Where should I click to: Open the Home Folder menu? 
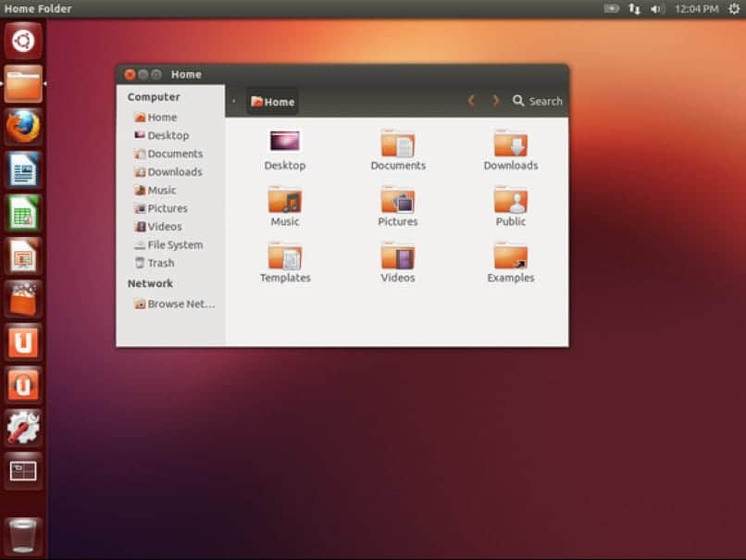point(37,8)
